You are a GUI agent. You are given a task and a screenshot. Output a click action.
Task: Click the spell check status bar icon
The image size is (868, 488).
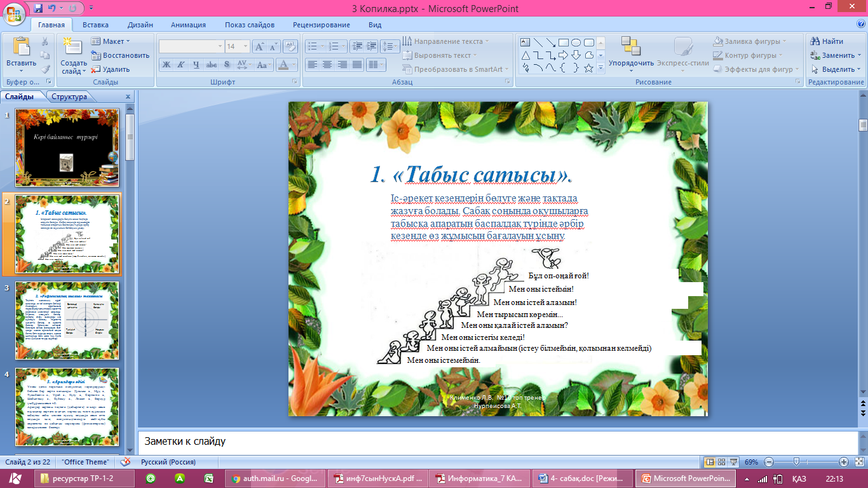click(126, 462)
